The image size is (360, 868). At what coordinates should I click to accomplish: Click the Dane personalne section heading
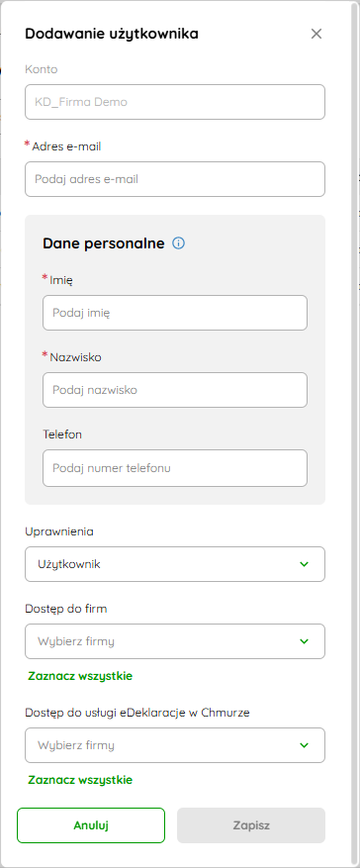coord(104,243)
